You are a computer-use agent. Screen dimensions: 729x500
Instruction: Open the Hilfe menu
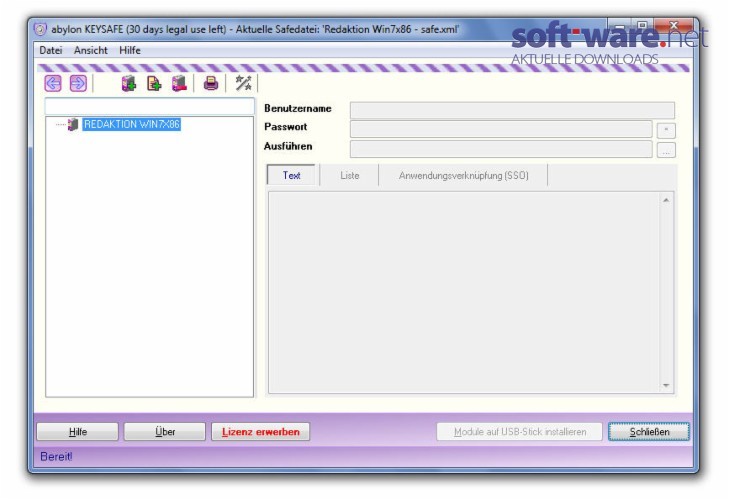click(x=130, y=50)
